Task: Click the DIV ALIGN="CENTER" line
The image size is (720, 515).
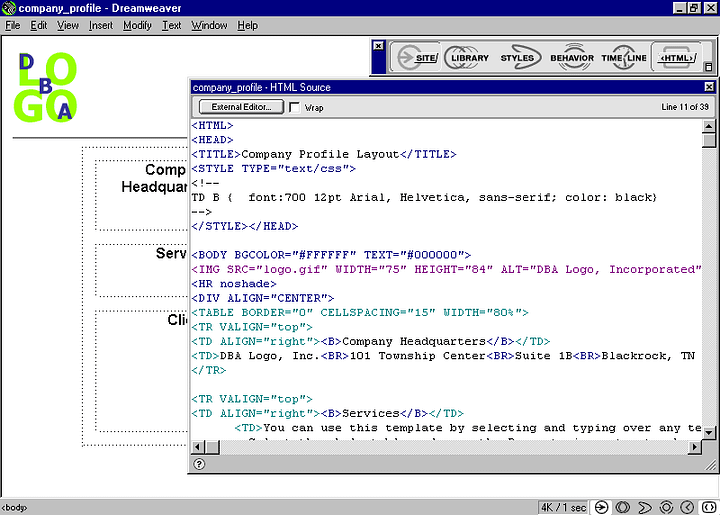Action: pos(263,298)
